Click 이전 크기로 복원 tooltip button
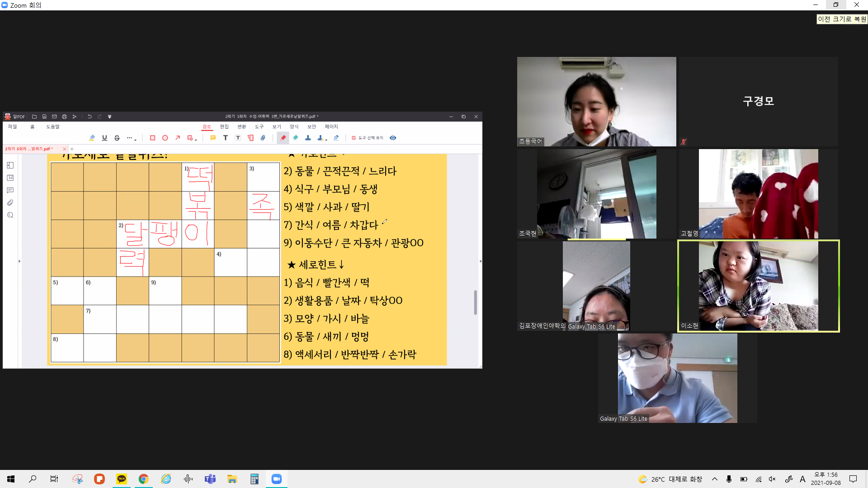The width and height of the screenshot is (868, 488). point(842,19)
